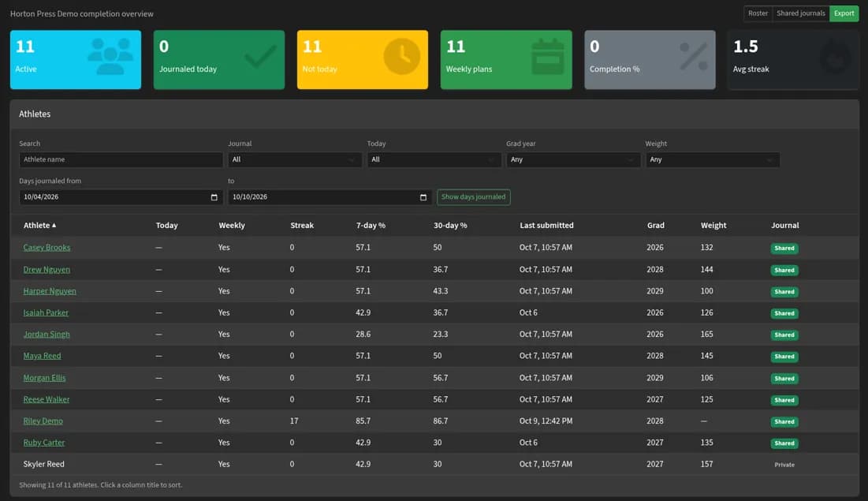Click the clock icon on Not today card
The image size is (868, 501).
(402, 56)
